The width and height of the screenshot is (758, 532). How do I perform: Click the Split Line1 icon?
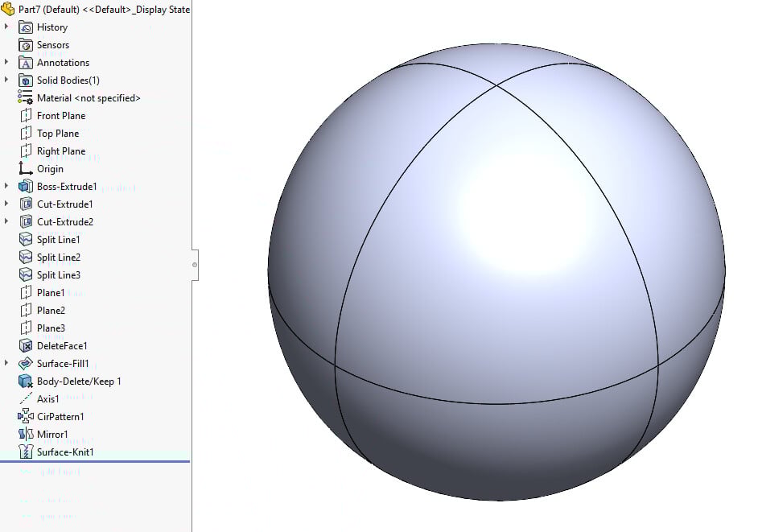[26, 239]
